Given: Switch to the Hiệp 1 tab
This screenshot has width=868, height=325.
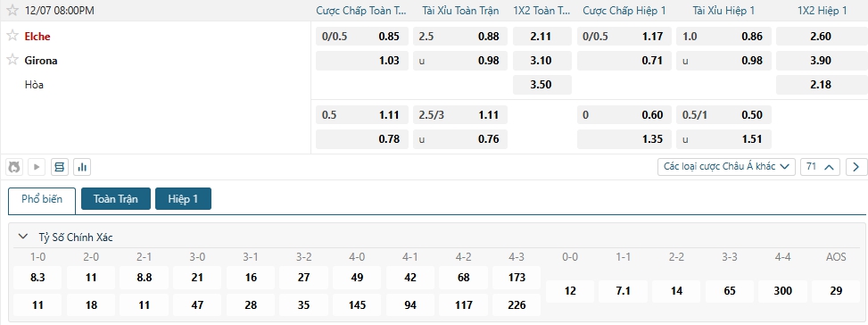Looking at the screenshot, I should tap(183, 199).
